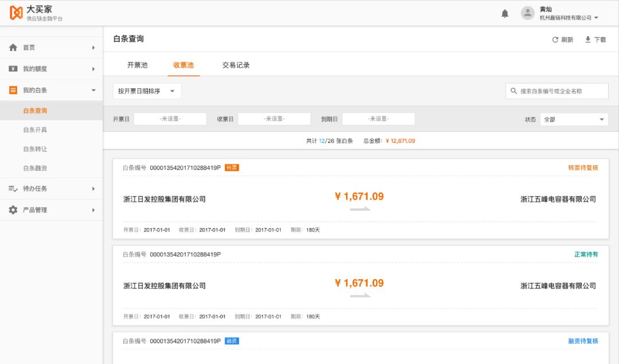Select the 首页 home icon in sidebar

[x=13, y=47]
